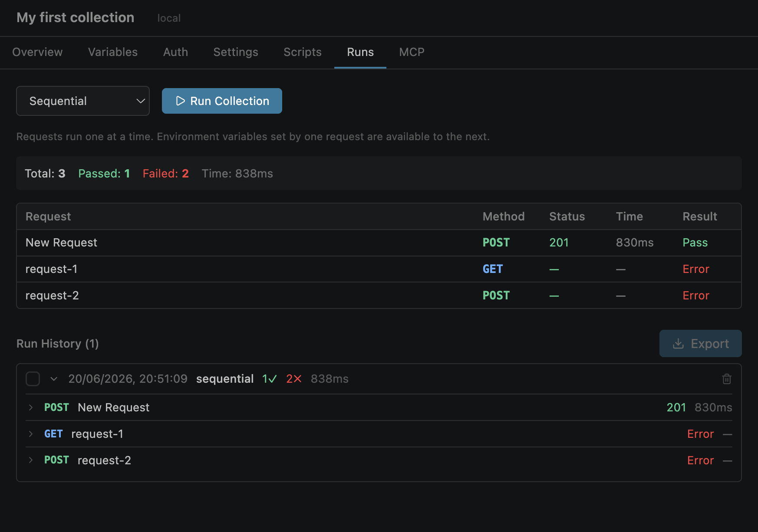The image size is (758, 532).
Task: Click the Passed: 1 summary label
Action: [104, 174]
